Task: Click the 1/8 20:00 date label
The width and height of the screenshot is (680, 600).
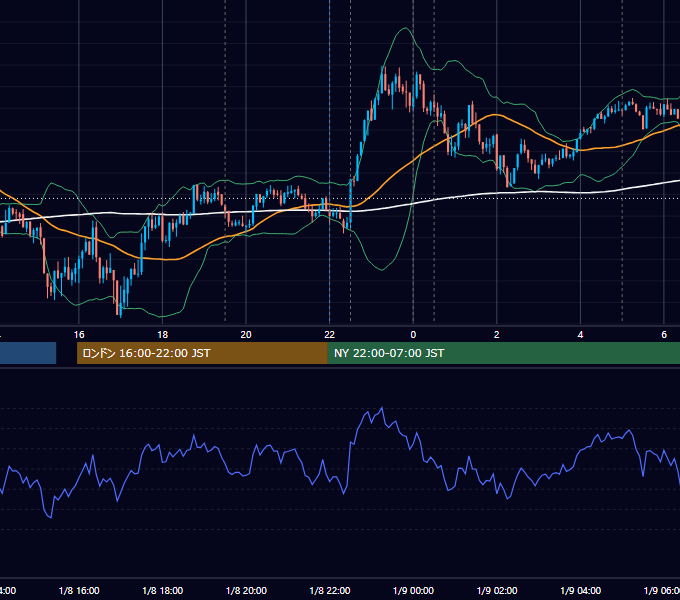Action: pyautogui.click(x=246, y=590)
